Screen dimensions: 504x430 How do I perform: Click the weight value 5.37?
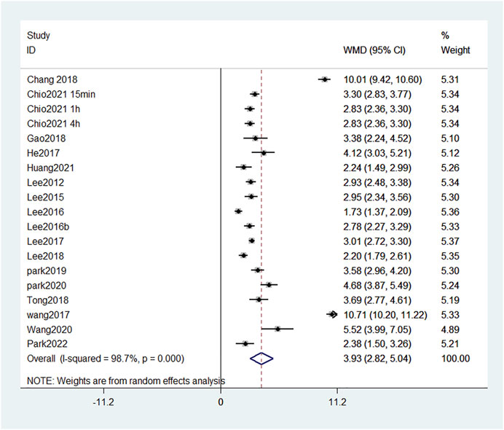click(x=450, y=241)
